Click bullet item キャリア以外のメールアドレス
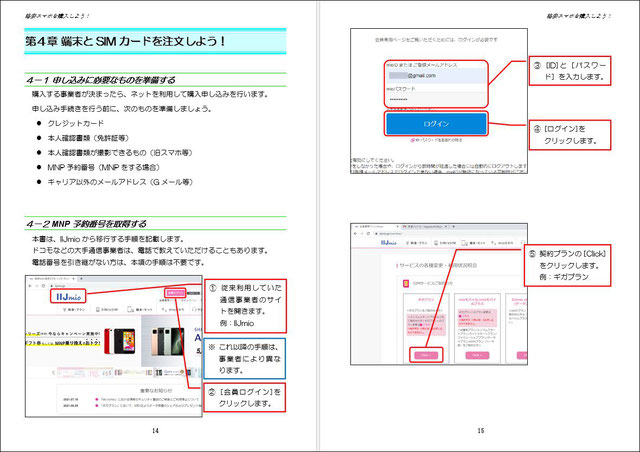 [120, 182]
